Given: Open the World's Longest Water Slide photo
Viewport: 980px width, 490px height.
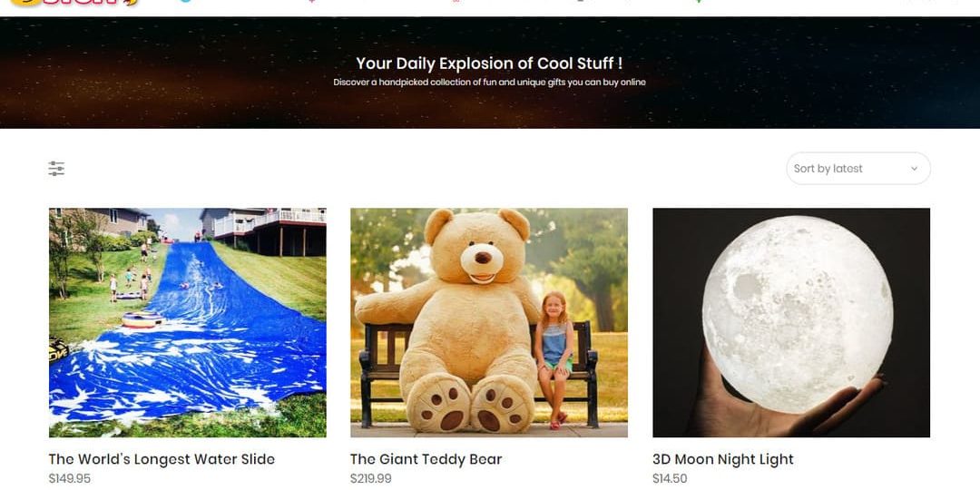Looking at the screenshot, I should click(188, 322).
